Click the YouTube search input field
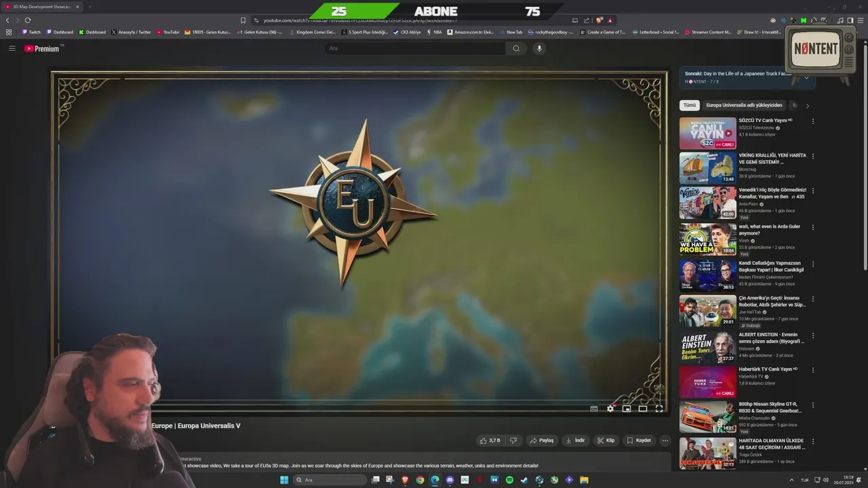The width and height of the screenshot is (868, 488). point(415,48)
